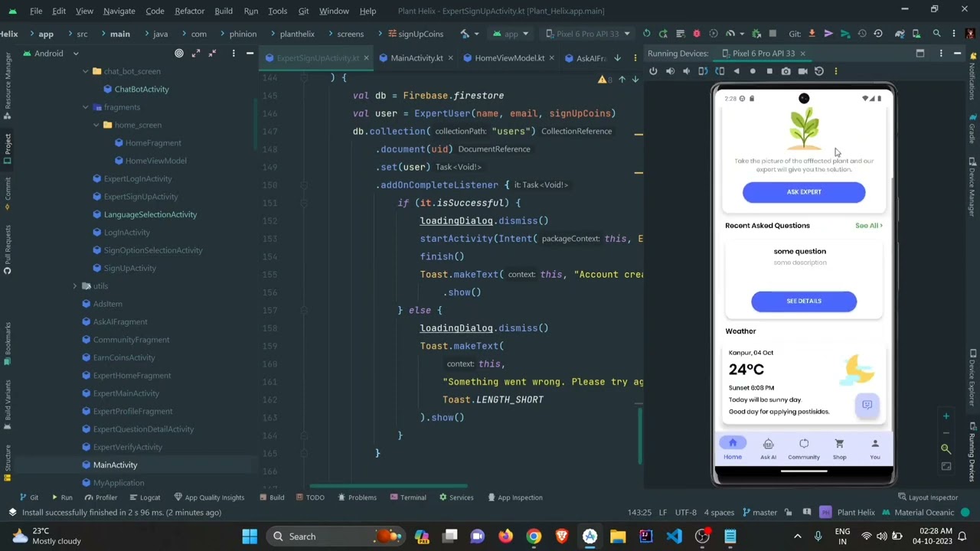This screenshot has width=980, height=551.
Task: Click the editor horizontal scrollbar
Action: pyautogui.click(x=389, y=485)
